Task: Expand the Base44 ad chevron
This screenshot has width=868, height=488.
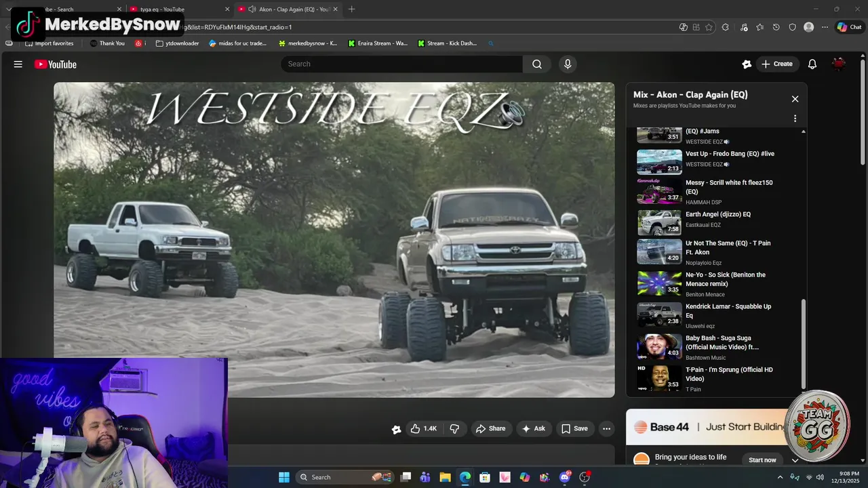Action: pos(795,460)
